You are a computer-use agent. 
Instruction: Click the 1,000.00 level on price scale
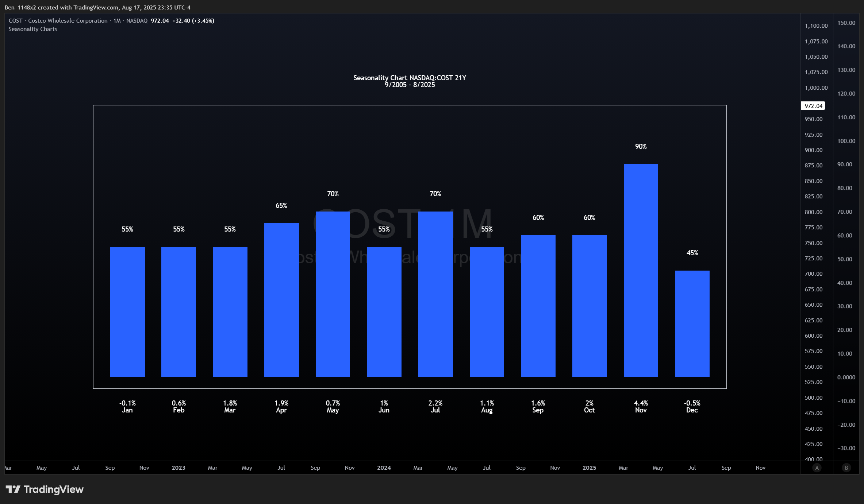pyautogui.click(x=816, y=88)
